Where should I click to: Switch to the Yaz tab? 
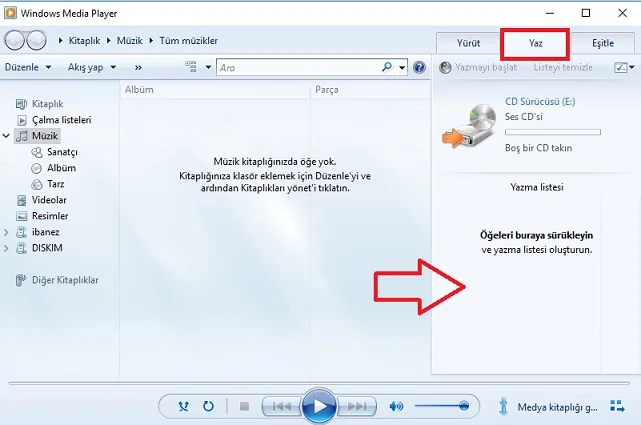click(x=535, y=43)
